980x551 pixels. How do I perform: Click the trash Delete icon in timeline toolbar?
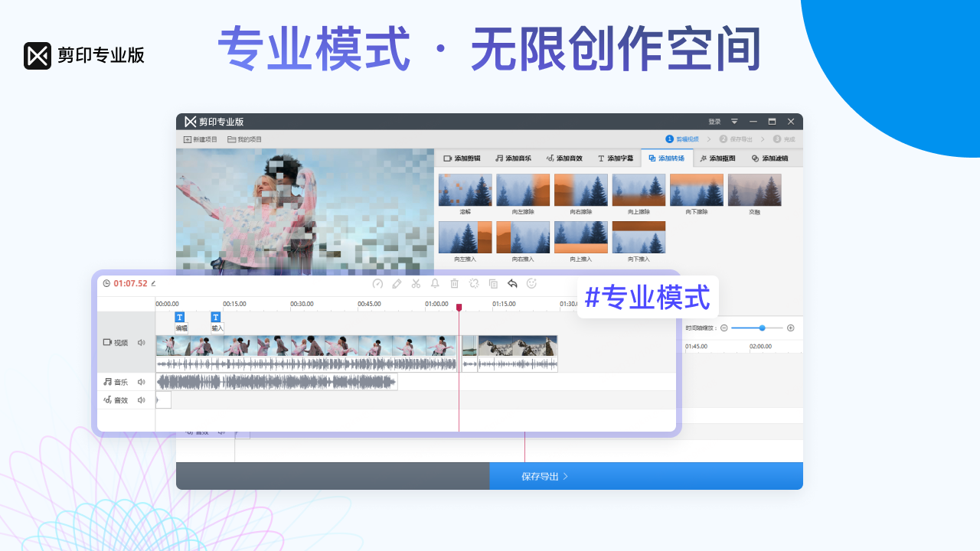point(454,283)
